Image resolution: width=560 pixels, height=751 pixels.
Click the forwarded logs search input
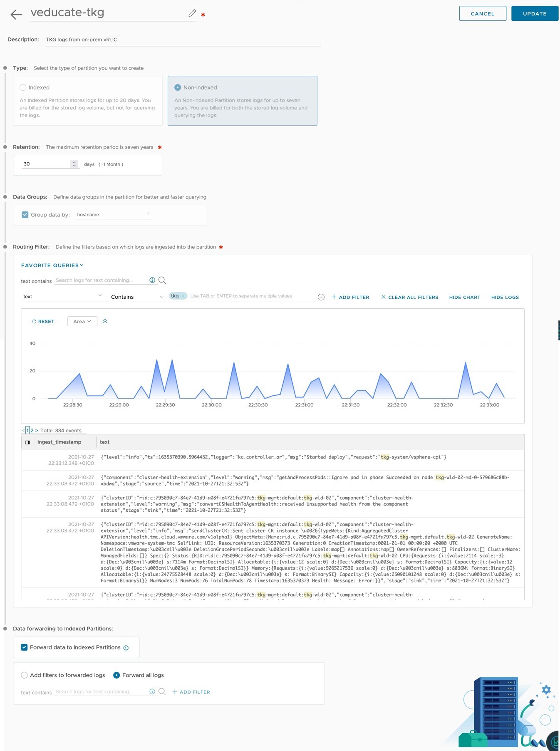click(101, 692)
